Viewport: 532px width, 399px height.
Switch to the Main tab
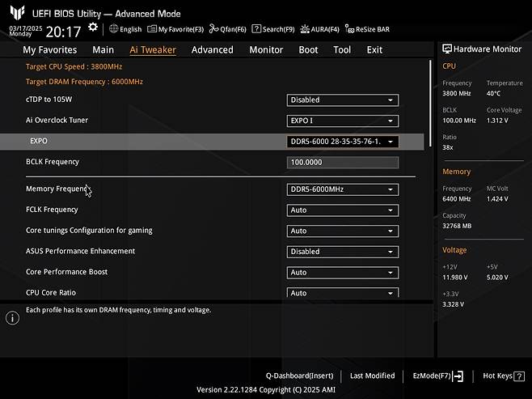tap(103, 50)
